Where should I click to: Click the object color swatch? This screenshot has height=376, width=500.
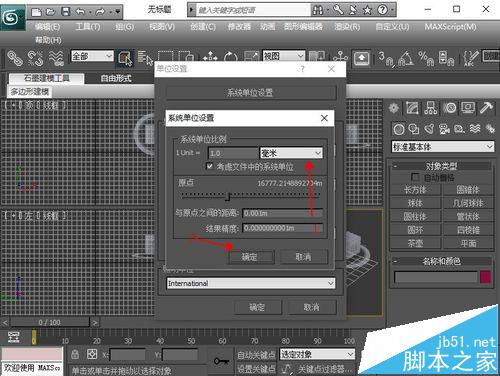pos(485,277)
